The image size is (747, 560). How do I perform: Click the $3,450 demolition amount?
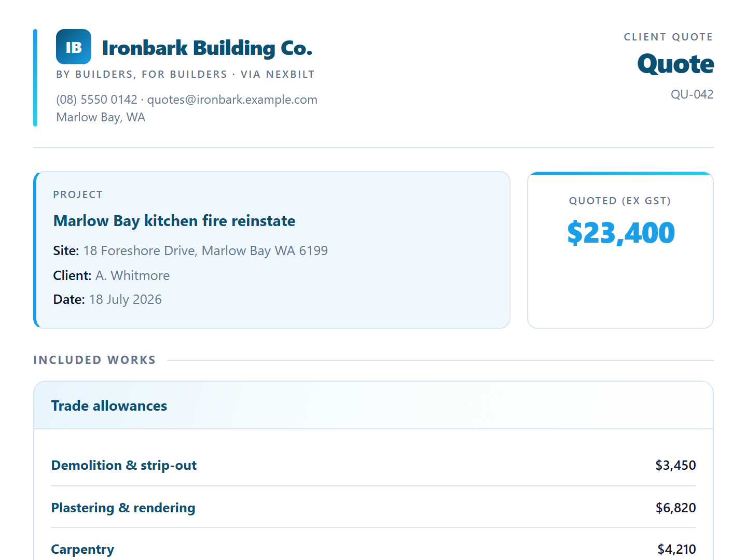click(x=675, y=465)
